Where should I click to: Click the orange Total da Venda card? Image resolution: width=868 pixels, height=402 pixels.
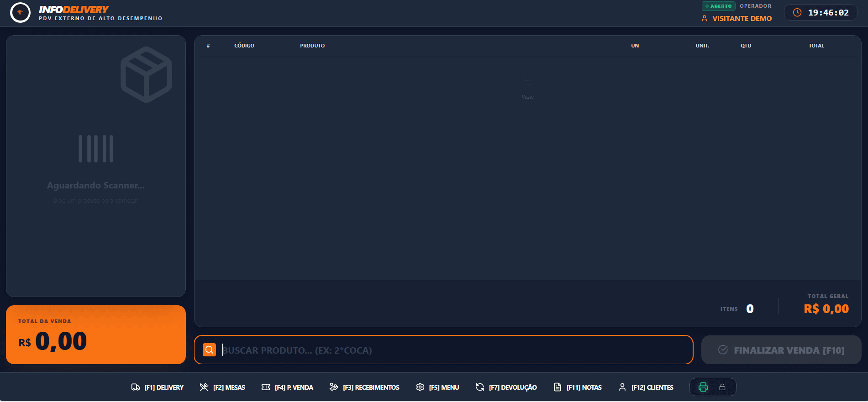click(x=96, y=334)
